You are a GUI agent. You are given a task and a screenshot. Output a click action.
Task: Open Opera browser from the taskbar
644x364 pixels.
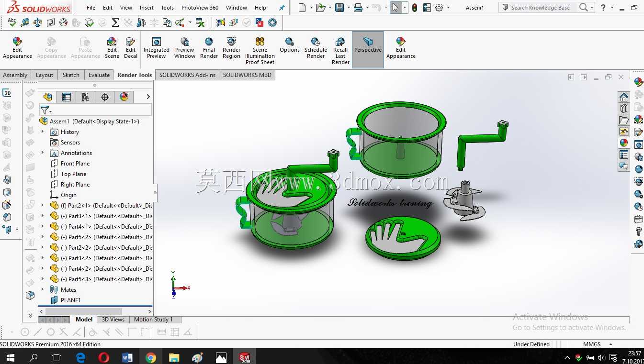tap(104, 357)
